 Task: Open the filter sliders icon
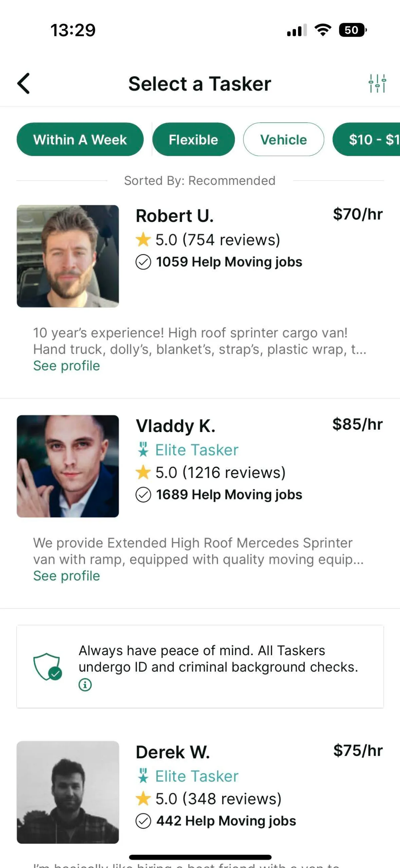(x=377, y=83)
